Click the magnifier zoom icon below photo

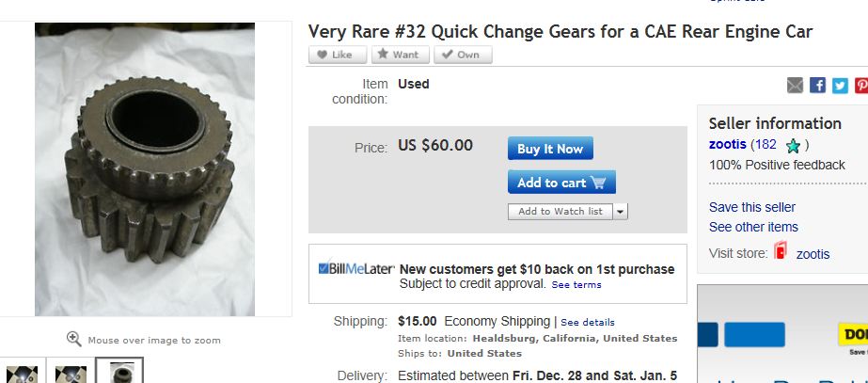73,339
